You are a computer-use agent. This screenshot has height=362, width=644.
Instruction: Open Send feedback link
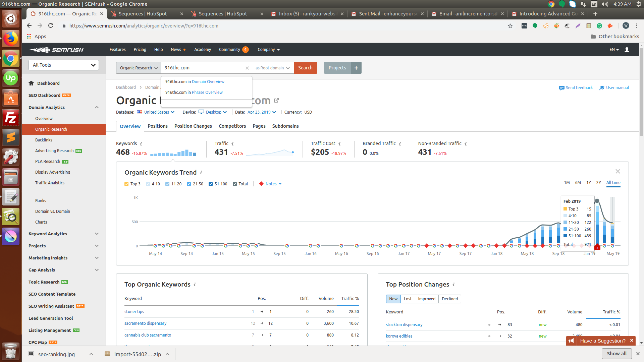pos(576,88)
